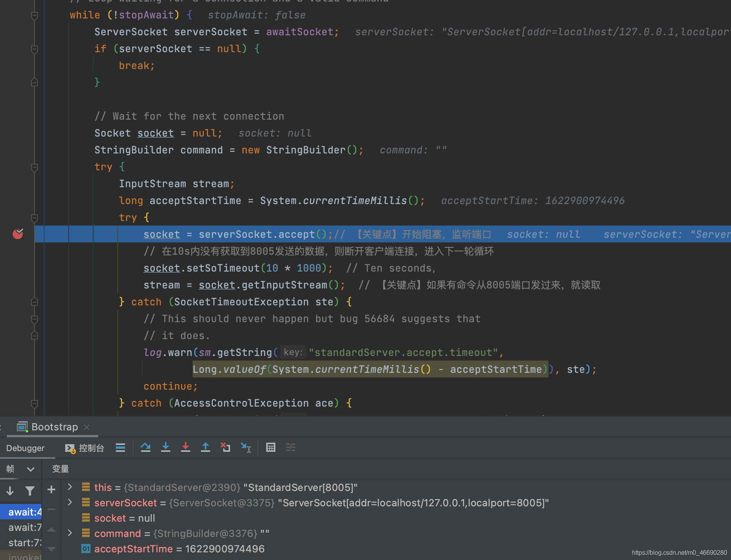Expand the command StringBuilder variable
The image size is (731, 560).
[x=70, y=533]
